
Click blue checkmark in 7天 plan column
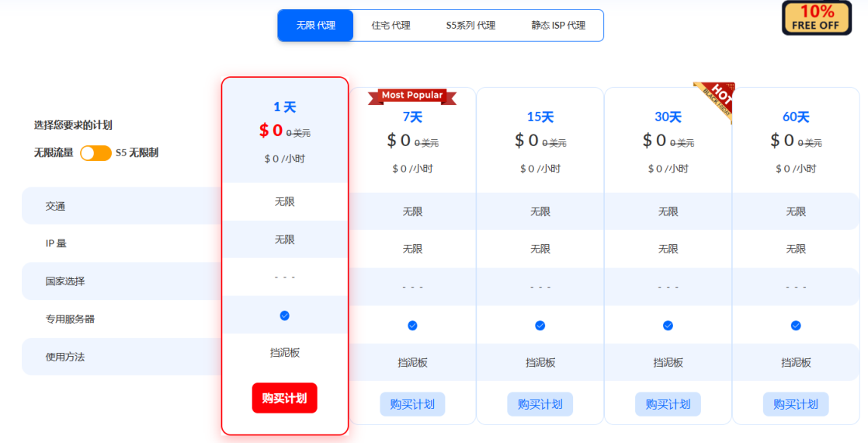point(412,326)
